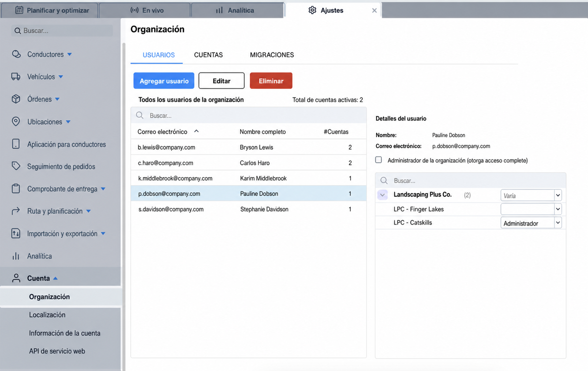The height and width of the screenshot is (371, 588).
Task: Open the Analítica top tab
Action: tap(238, 10)
